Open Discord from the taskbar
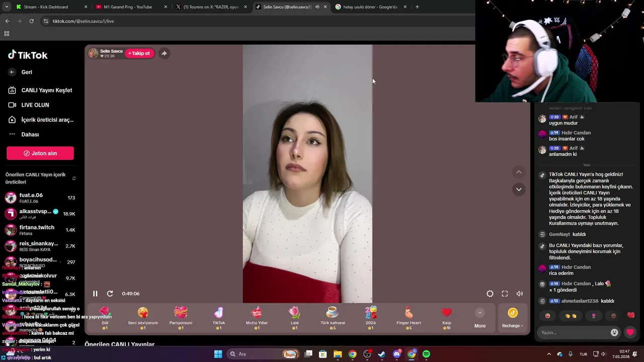The height and width of the screenshot is (362, 644). click(x=396, y=354)
